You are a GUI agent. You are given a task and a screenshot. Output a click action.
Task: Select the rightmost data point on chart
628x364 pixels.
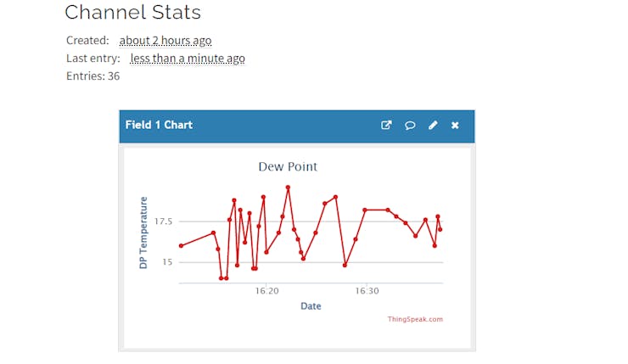[440, 229]
